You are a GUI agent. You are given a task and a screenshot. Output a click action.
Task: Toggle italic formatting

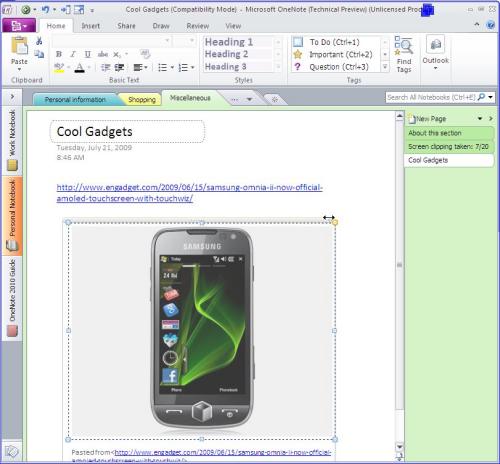click(x=73, y=54)
